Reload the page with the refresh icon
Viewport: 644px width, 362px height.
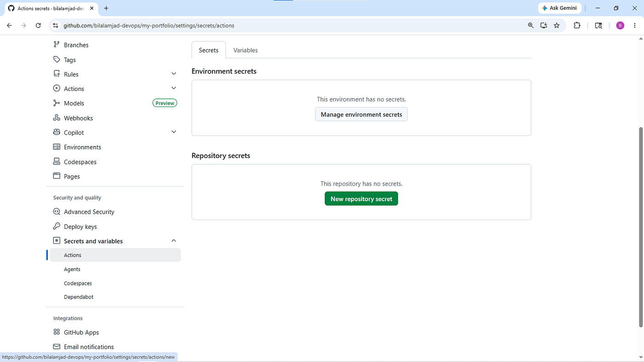point(38,26)
